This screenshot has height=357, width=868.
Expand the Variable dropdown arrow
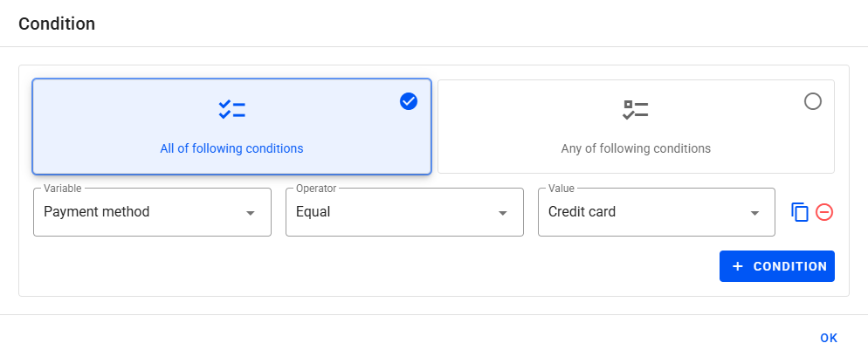[x=251, y=213]
